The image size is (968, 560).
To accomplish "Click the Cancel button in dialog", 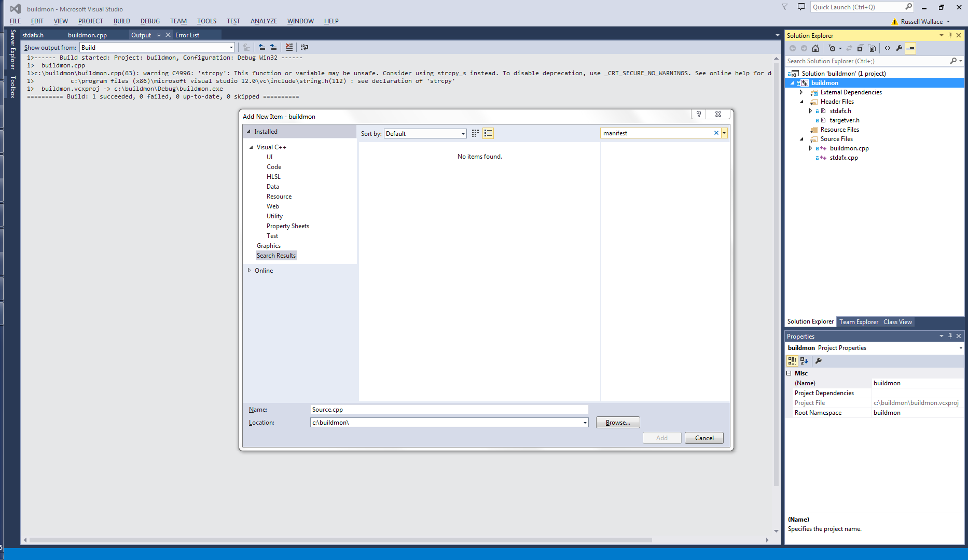I will (x=704, y=438).
